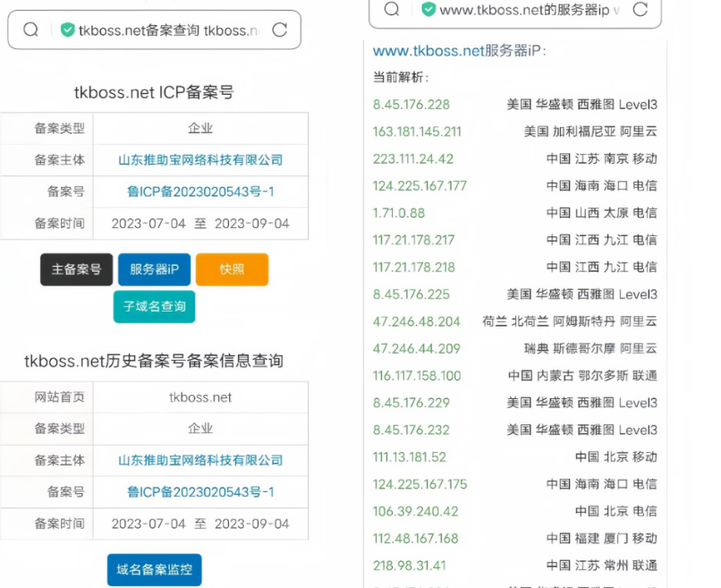
Task: Click the 子域名查询 button
Action: point(154,306)
